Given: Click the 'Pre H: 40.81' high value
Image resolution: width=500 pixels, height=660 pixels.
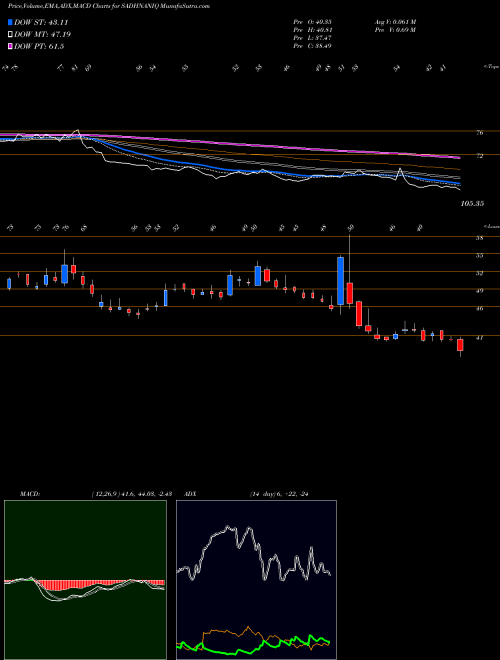Looking at the screenshot, I should [x=312, y=30].
